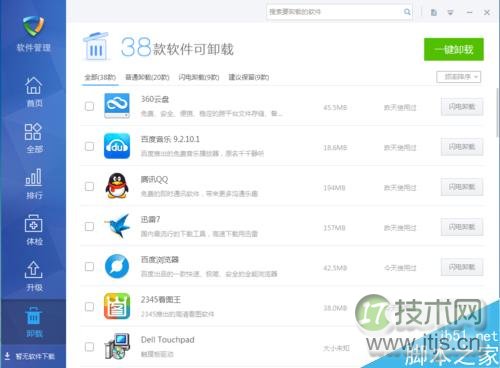This screenshot has width=500, height=368.
Task: Click the 百度音乐 app icon
Action: [x=117, y=146]
